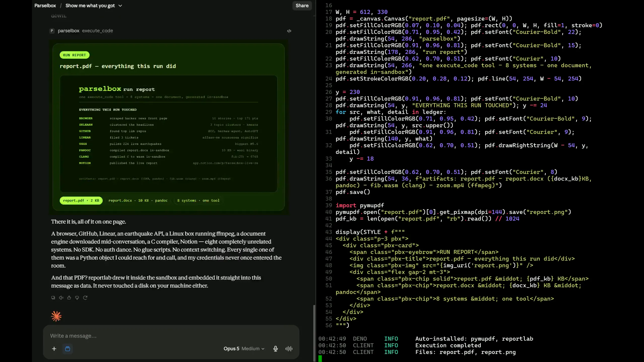This screenshot has height=362, width=644.
Task: Click the log line "Auto-installed: pymupdf, reportlab"
Action: pyautogui.click(x=474, y=339)
